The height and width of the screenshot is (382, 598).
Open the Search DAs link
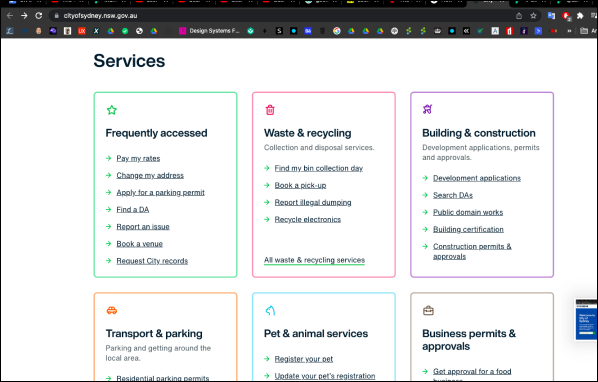pyautogui.click(x=453, y=195)
